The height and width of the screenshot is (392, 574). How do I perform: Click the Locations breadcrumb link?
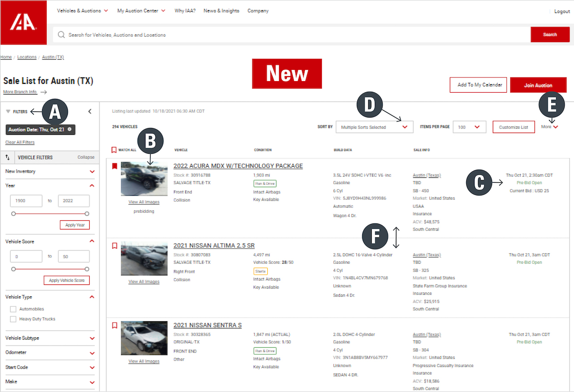(x=27, y=57)
